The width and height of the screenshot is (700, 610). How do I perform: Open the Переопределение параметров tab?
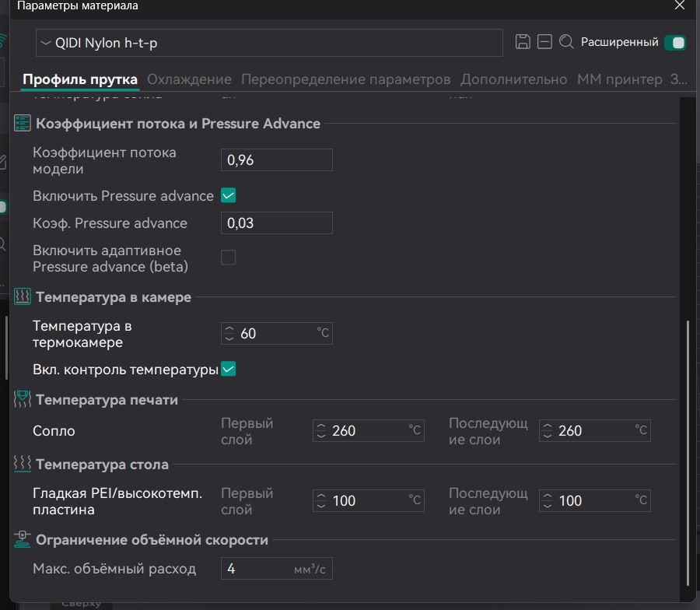(x=345, y=79)
